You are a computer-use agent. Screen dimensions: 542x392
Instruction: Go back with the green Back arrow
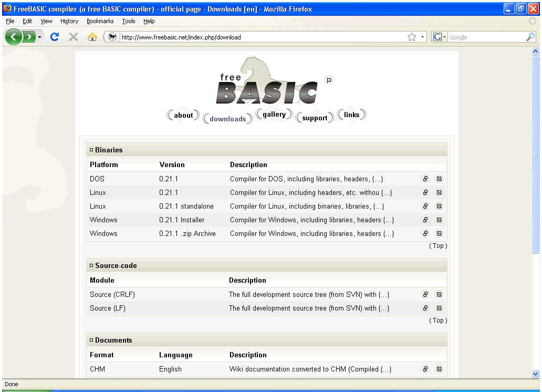14,37
